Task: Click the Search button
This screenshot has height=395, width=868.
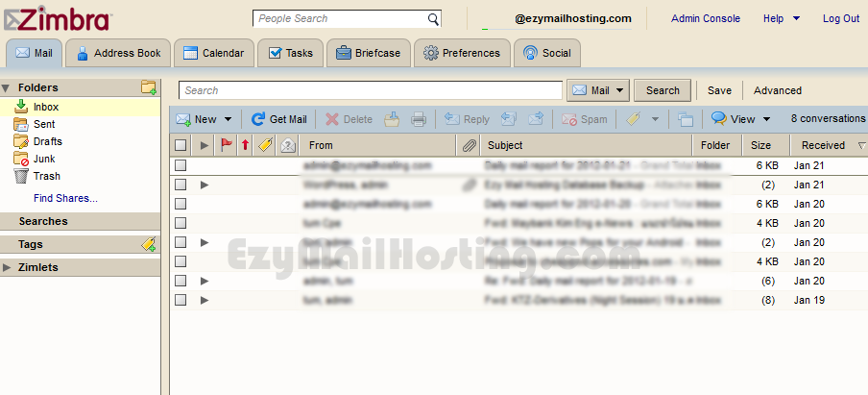Action: [663, 90]
